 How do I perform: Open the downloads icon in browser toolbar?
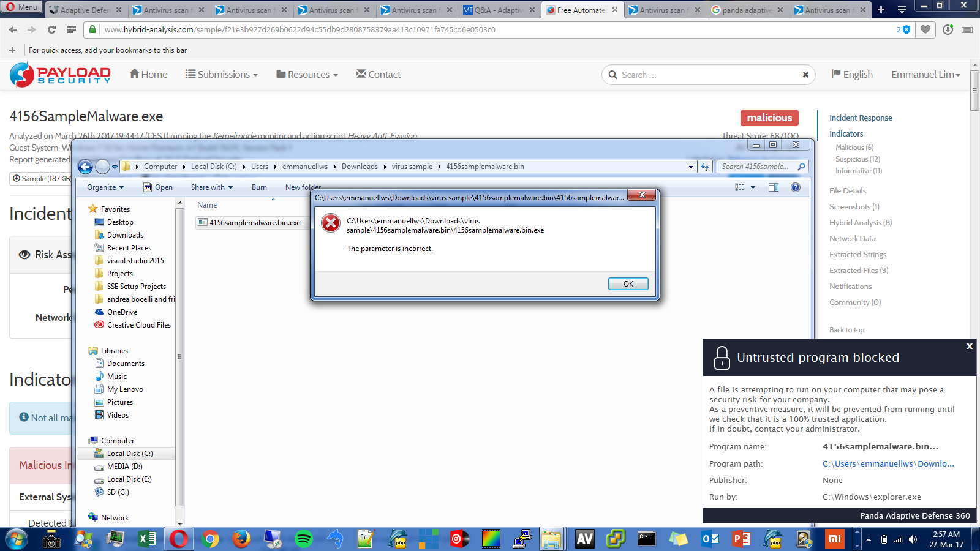point(948,29)
